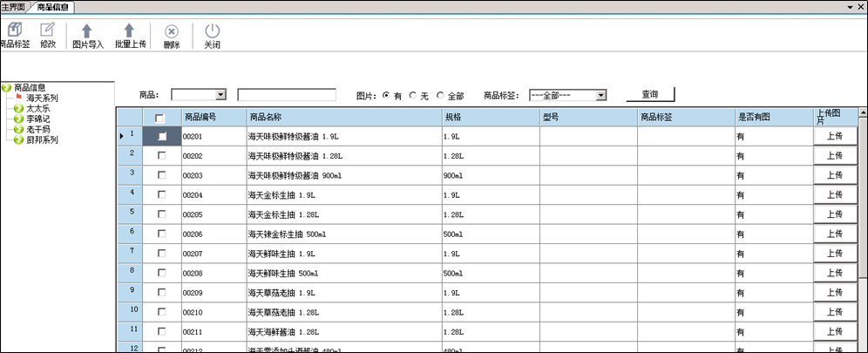Image resolution: width=868 pixels, height=353 pixels.
Task: Click row header number 1
Action: (x=129, y=136)
